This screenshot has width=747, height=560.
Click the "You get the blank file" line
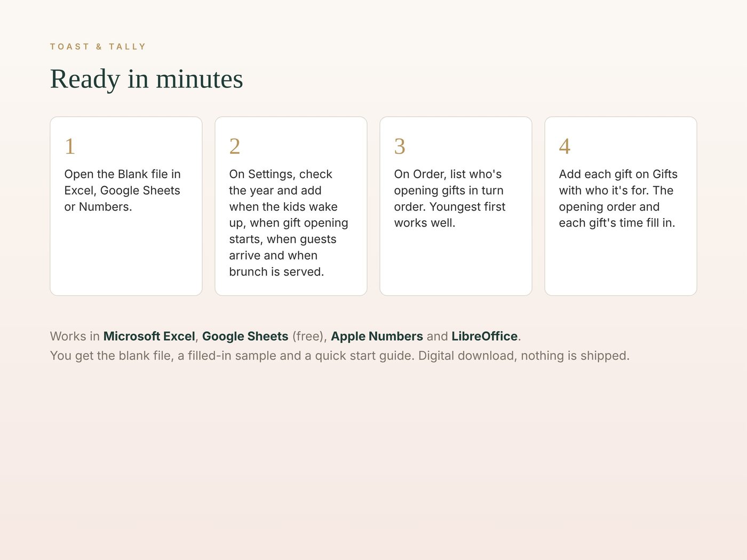point(340,356)
